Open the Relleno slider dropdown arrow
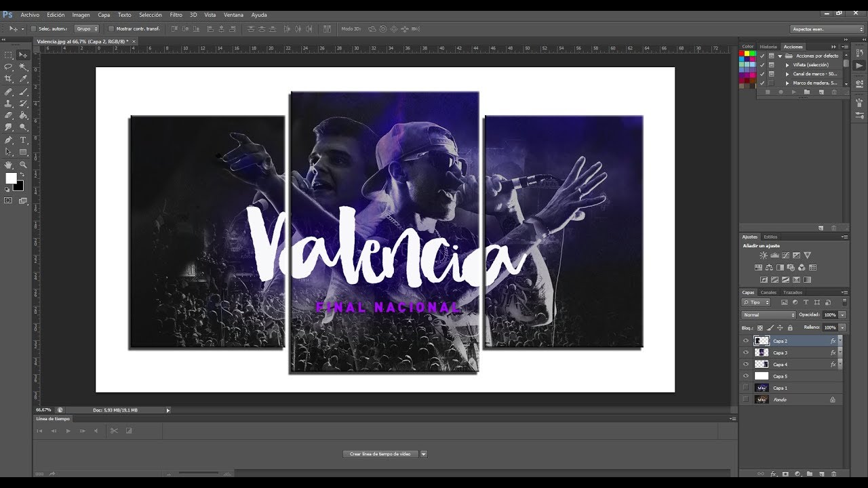This screenshot has width=868, height=488. (x=842, y=328)
